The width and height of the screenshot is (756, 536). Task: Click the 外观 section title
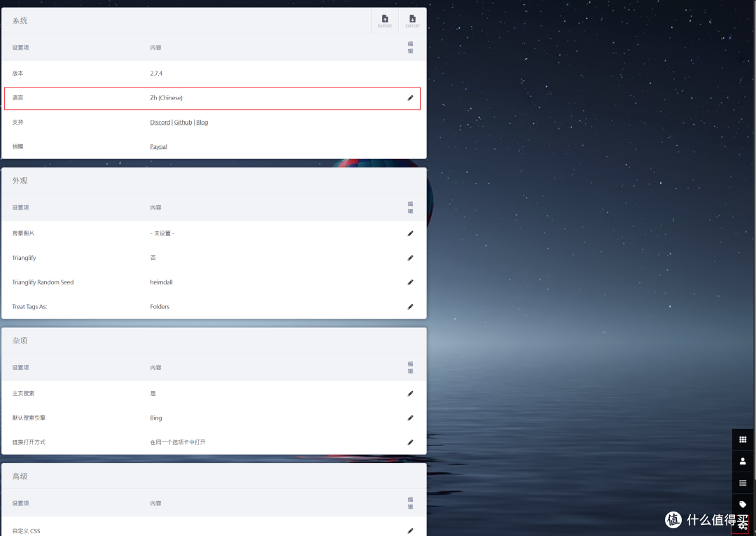click(x=20, y=181)
